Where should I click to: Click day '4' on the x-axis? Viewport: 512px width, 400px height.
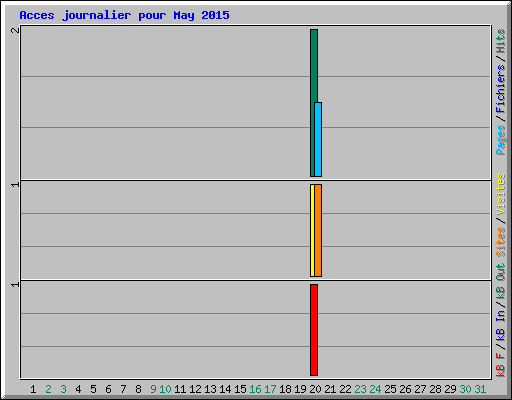[x=78, y=389]
